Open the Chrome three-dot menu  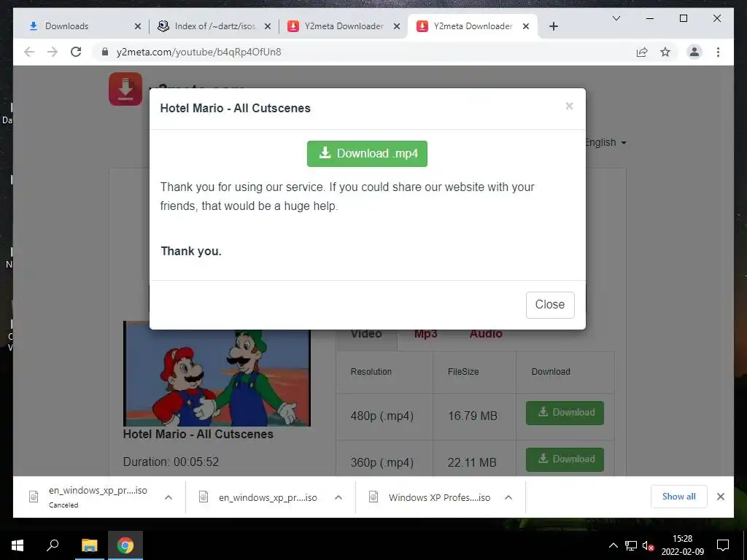pyautogui.click(x=718, y=52)
